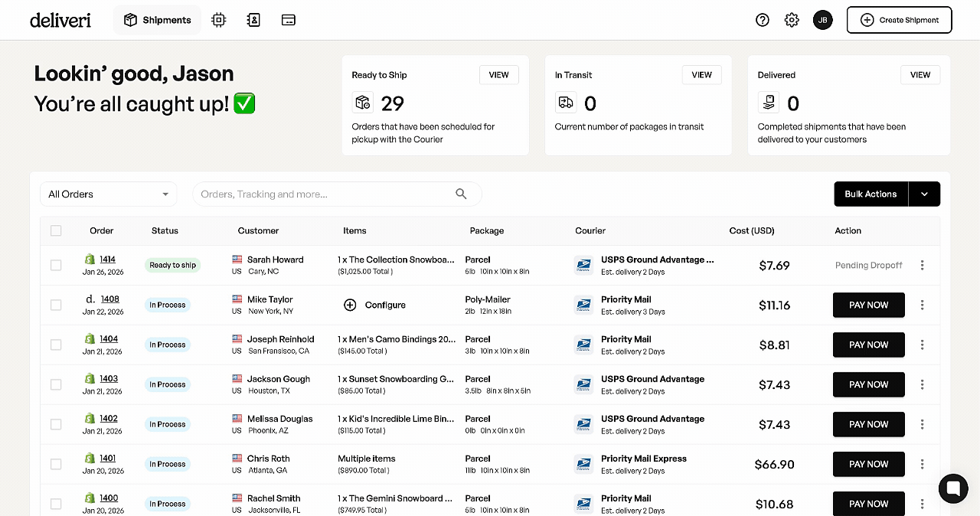
Task: Check the box for order 1414
Action: point(56,265)
